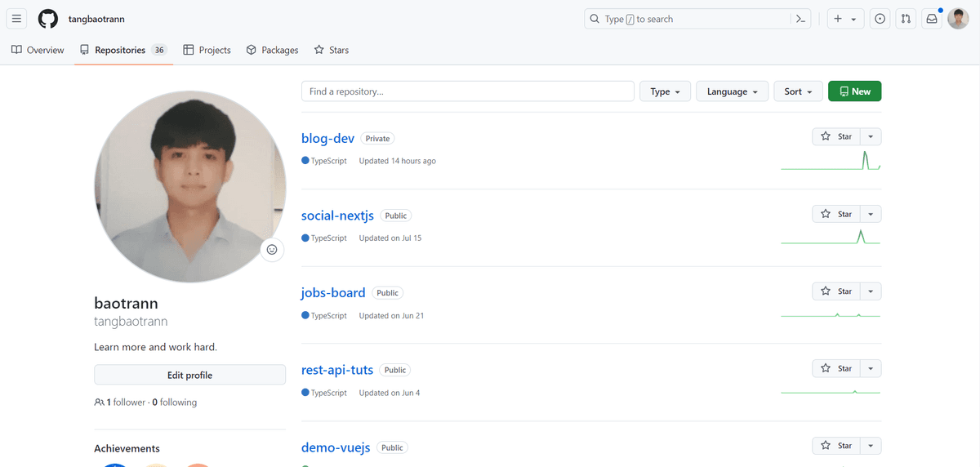
Task: Expand star lists dropdown for rest-api-tuts
Action: pyautogui.click(x=871, y=368)
